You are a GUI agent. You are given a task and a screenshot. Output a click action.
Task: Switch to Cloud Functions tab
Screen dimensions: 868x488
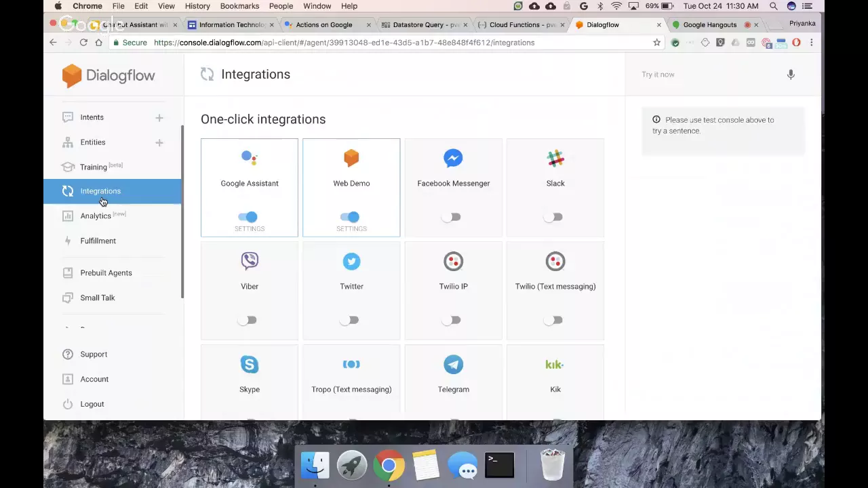pyautogui.click(x=521, y=24)
